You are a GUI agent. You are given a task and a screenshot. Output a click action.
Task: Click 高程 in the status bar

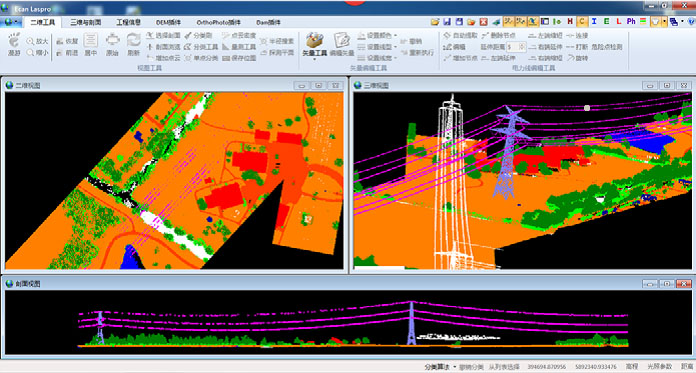tap(632, 367)
